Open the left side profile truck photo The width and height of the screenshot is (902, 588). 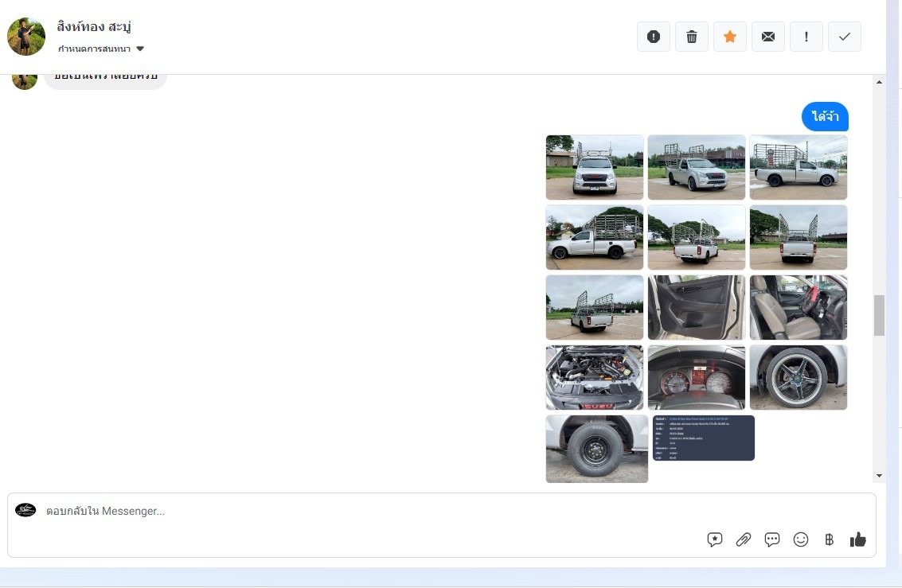click(595, 237)
